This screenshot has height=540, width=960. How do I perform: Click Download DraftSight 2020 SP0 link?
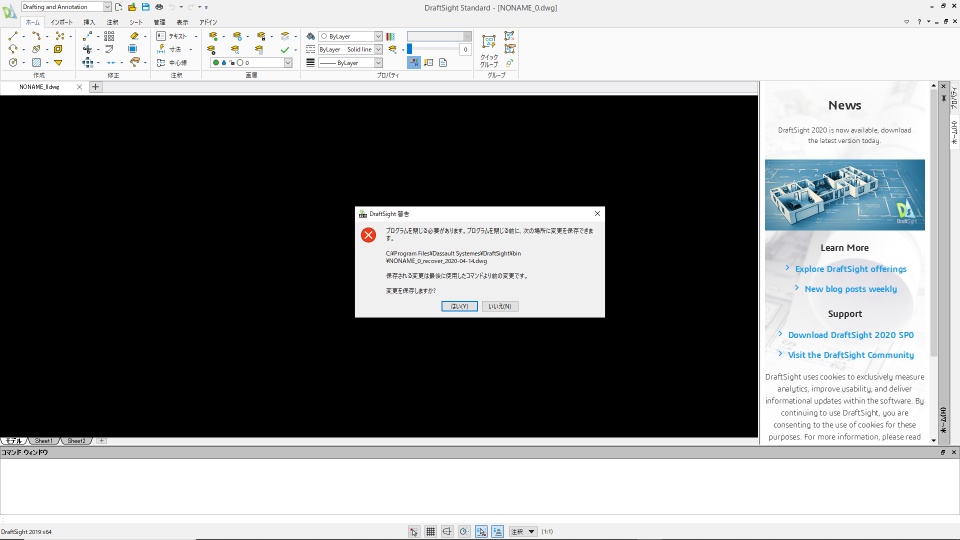pyautogui.click(x=850, y=335)
